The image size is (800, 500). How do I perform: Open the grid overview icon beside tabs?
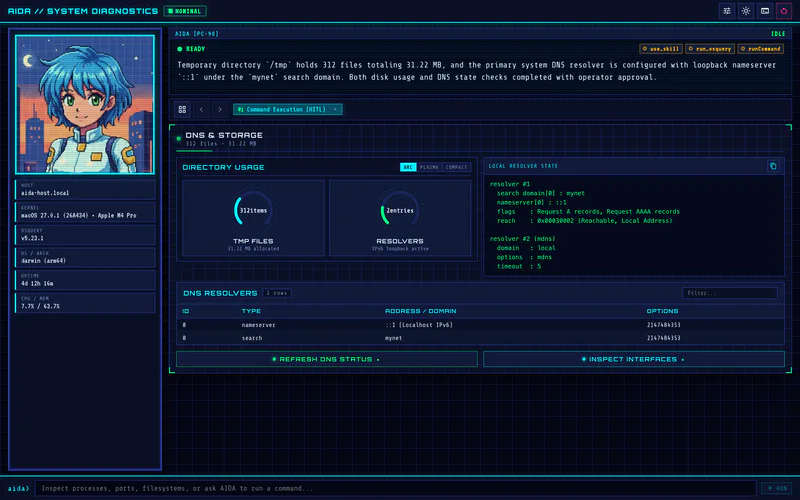tap(182, 109)
